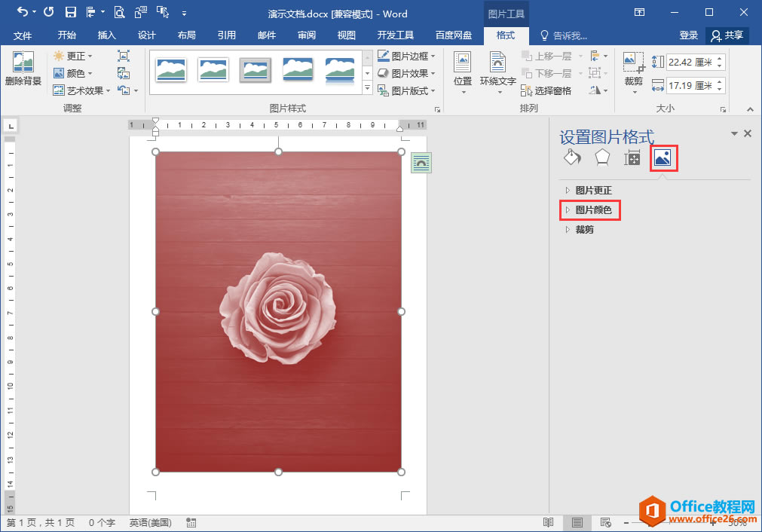This screenshot has width=762, height=532.
Task: Open Wrap Text (环绕文字) button
Action: (x=497, y=72)
